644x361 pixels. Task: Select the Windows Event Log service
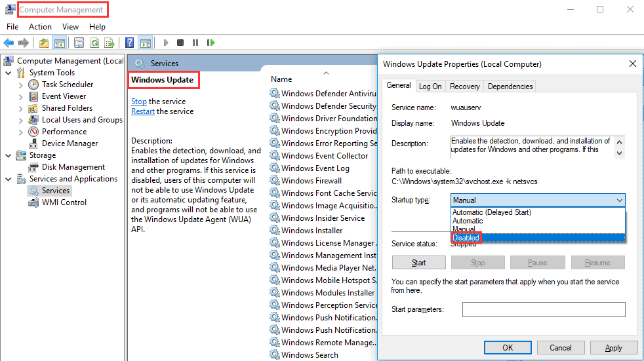[x=315, y=168]
